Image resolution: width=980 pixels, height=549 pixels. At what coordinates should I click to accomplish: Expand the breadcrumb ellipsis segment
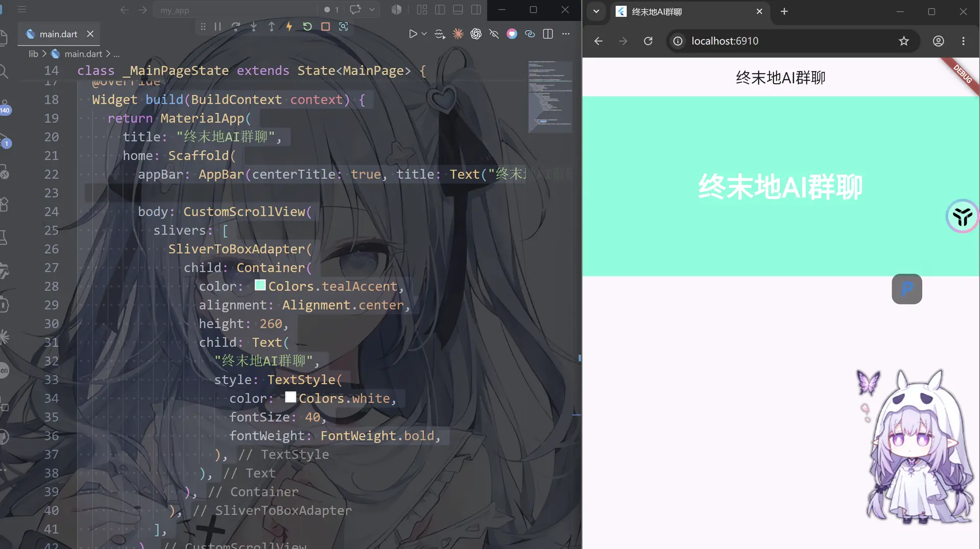pos(116,54)
